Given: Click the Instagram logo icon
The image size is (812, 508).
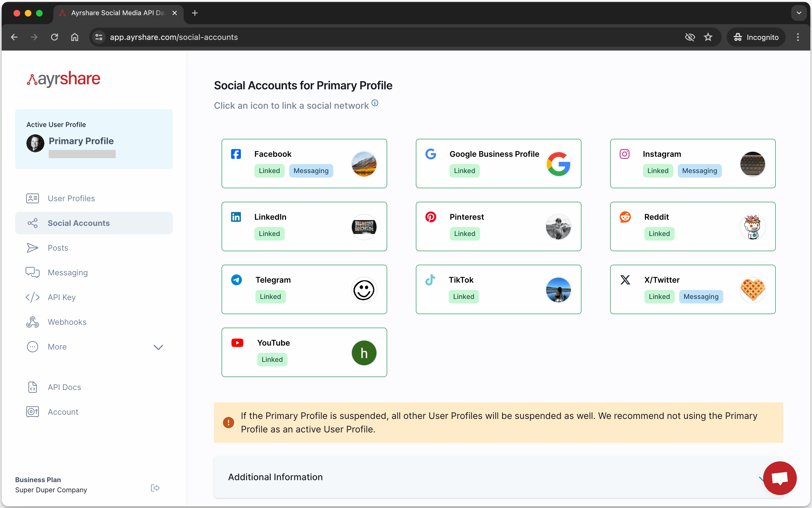Looking at the screenshot, I should pos(624,154).
